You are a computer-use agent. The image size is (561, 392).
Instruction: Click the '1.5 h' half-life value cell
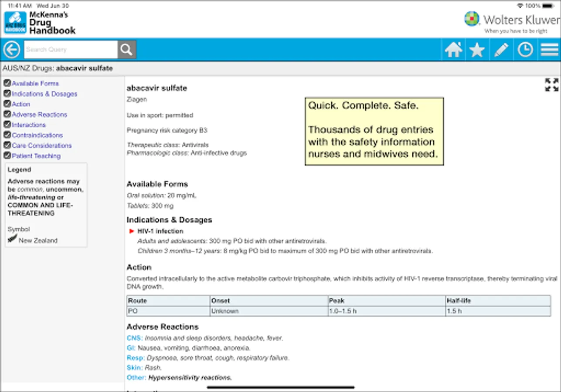[498, 311]
